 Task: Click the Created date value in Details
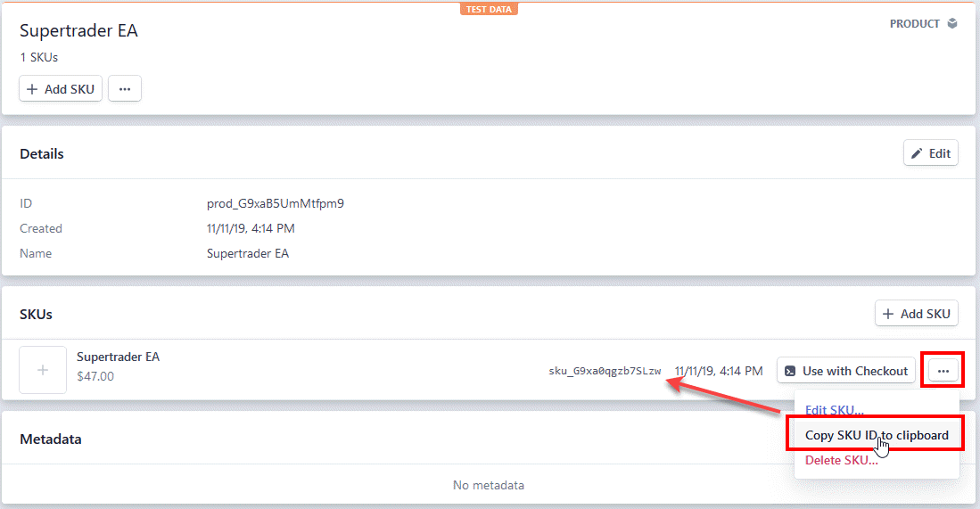(251, 228)
